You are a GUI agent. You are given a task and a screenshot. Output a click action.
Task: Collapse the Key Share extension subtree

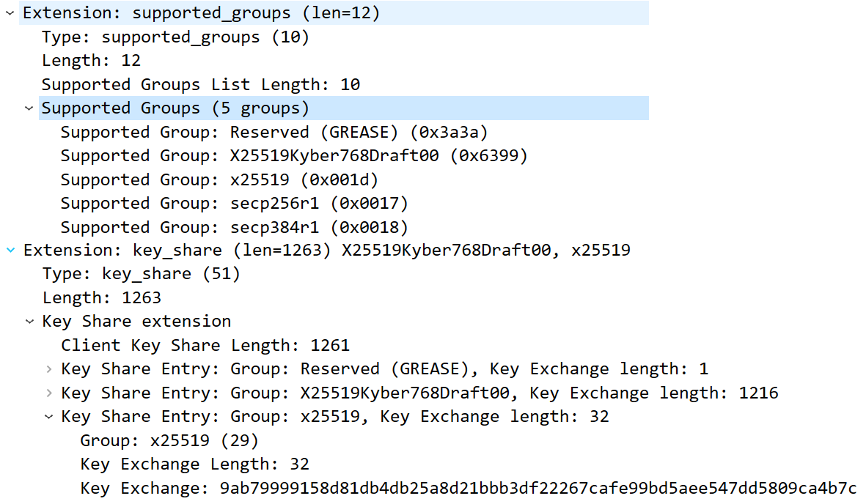coord(29,321)
